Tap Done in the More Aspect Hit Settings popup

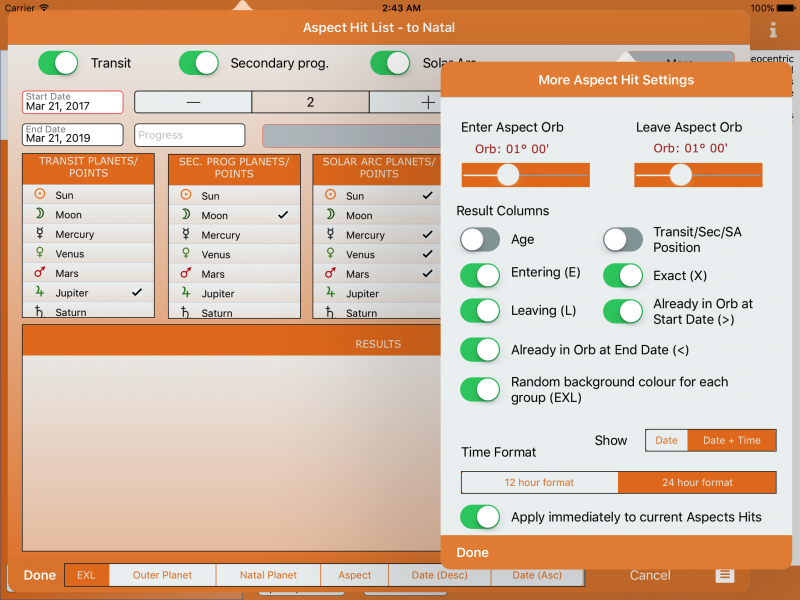[472, 552]
